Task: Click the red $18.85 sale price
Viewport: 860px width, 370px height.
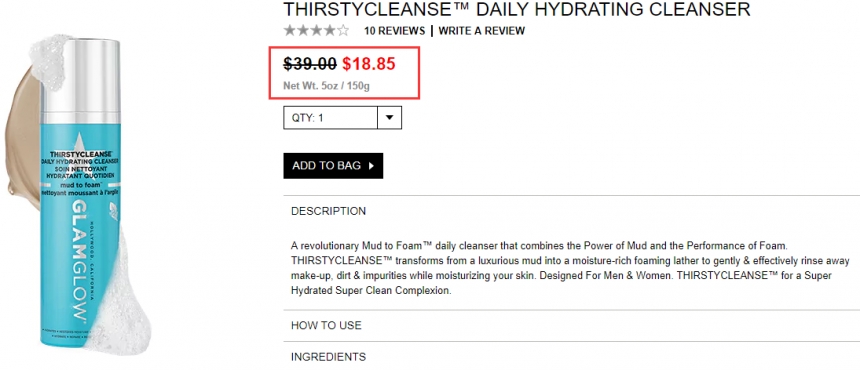Action: pos(369,64)
